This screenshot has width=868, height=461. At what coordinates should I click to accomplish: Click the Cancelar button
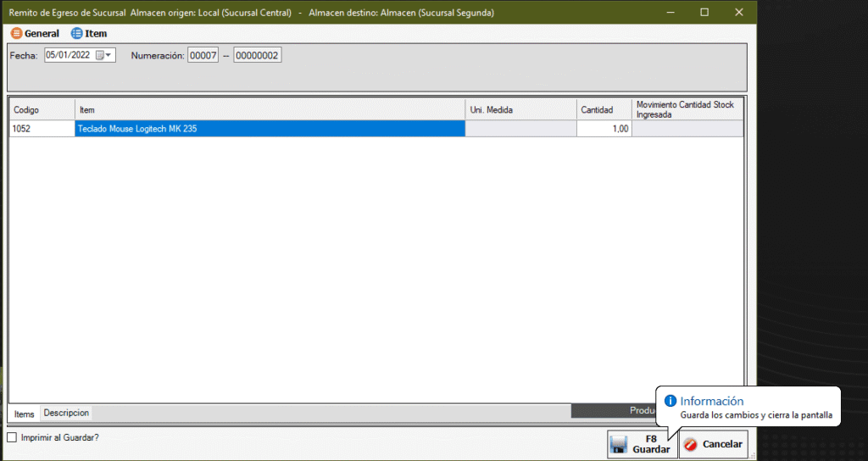[713, 445]
